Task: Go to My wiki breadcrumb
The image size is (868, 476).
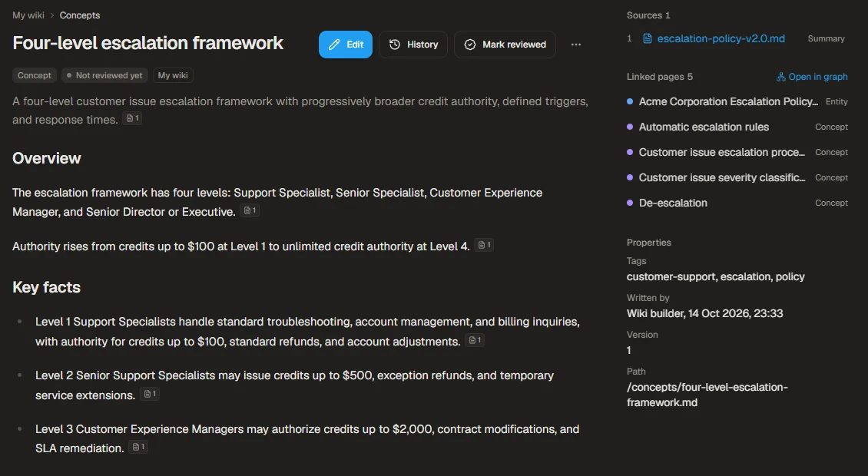Action: pyautogui.click(x=28, y=15)
